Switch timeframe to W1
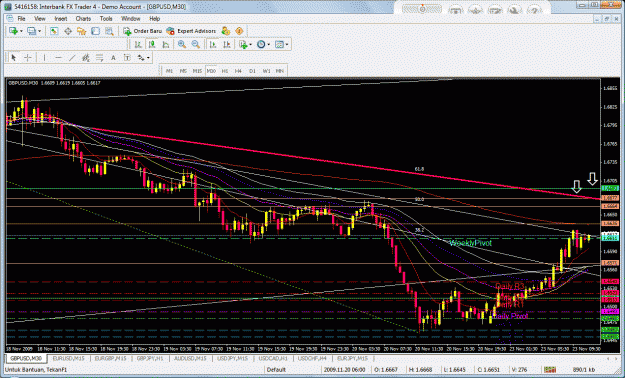This screenshot has height=378, width=625. (x=266, y=71)
